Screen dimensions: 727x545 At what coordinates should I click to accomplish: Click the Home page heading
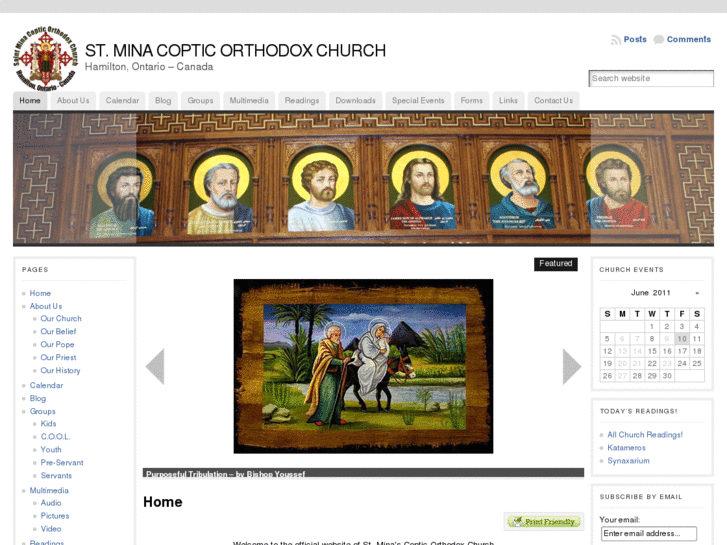(x=163, y=502)
